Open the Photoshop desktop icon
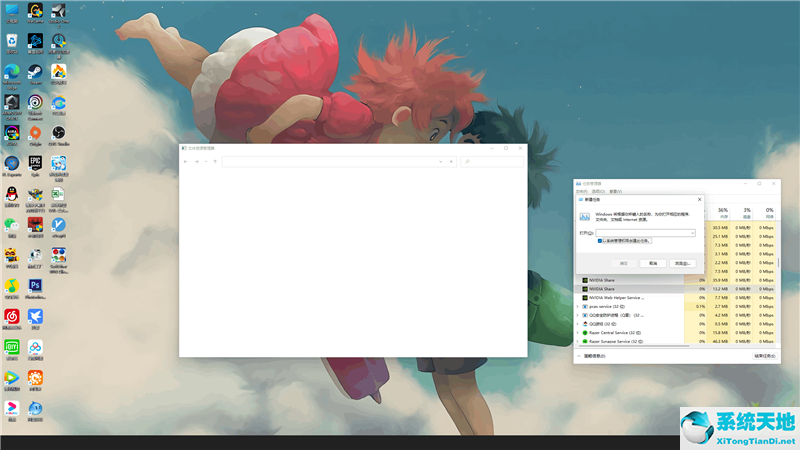This screenshot has height=450, width=800. 35,285
